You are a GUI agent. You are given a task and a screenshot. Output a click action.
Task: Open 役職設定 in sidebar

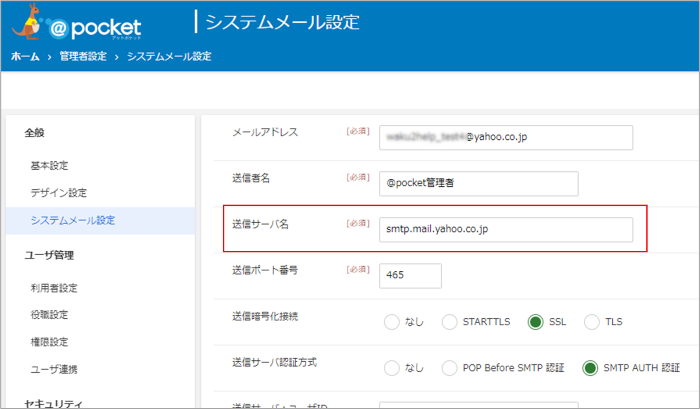(x=50, y=315)
